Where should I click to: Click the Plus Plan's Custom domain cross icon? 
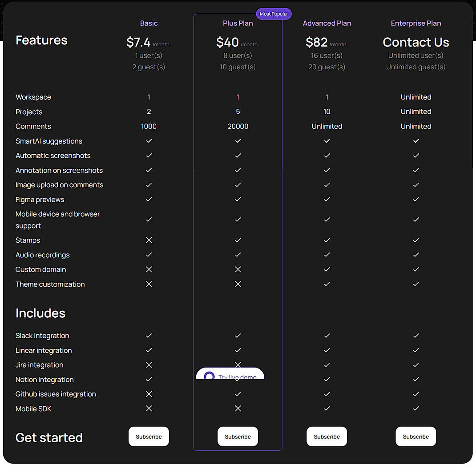pyautogui.click(x=238, y=269)
